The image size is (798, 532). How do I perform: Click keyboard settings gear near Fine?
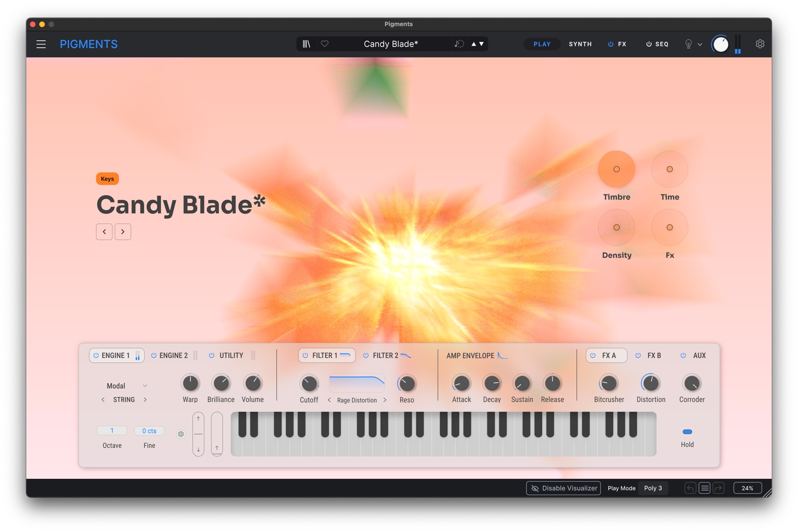coord(181,434)
